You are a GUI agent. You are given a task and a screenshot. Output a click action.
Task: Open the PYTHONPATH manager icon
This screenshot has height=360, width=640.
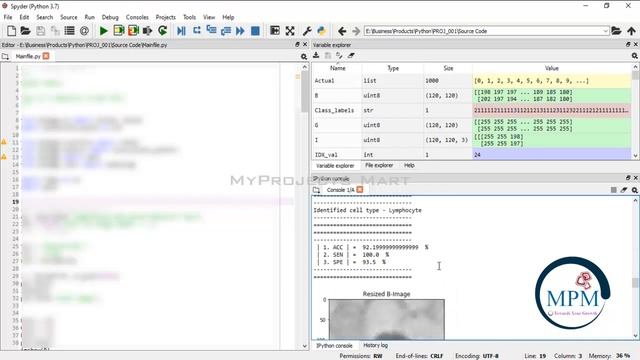322,31
